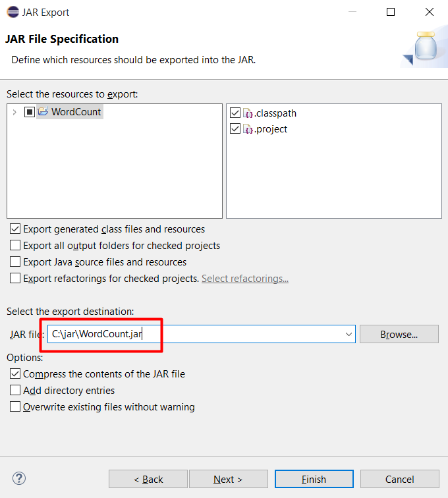
Task: Open the JAR file path dropdown
Action: click(349, 335)
